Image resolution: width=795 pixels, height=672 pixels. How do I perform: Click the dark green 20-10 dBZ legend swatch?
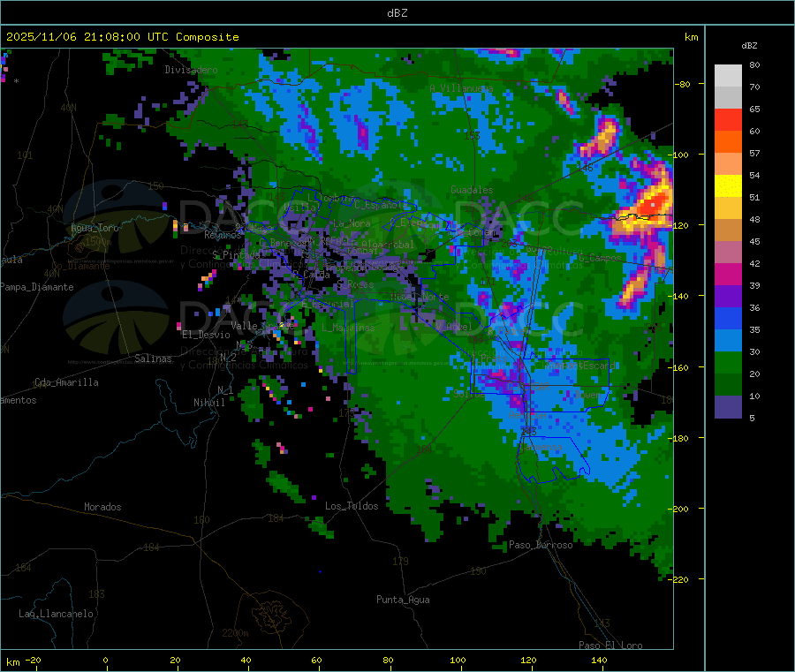point(728,385)
